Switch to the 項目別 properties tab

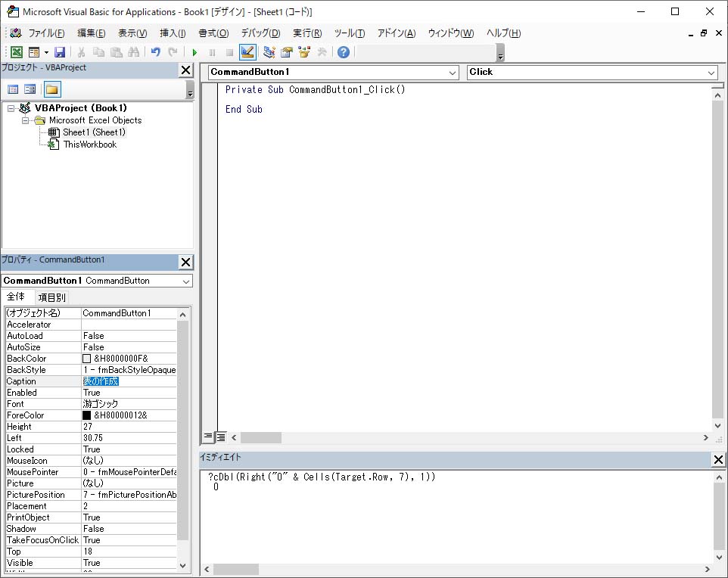(x=52, y=297)
